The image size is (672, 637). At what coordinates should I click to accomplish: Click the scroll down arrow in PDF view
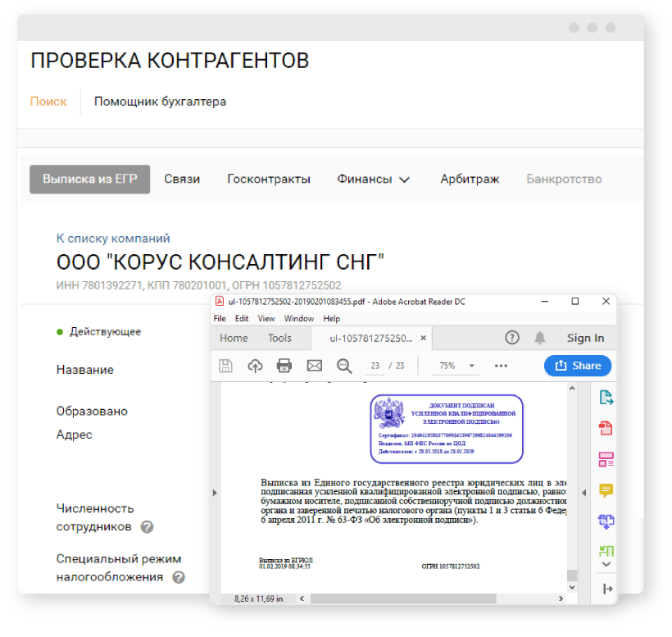572,587
